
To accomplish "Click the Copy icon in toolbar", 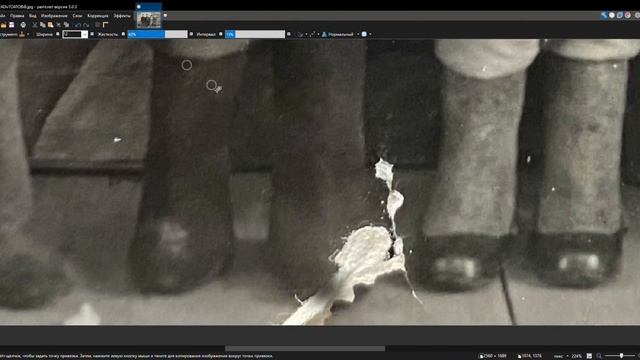I will point(42,25).
